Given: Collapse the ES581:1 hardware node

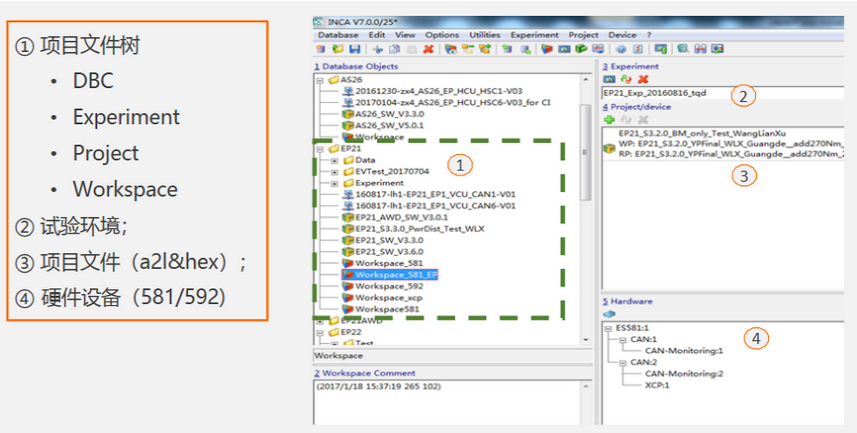Looking at the screenshot, I should tap(609, 328).
